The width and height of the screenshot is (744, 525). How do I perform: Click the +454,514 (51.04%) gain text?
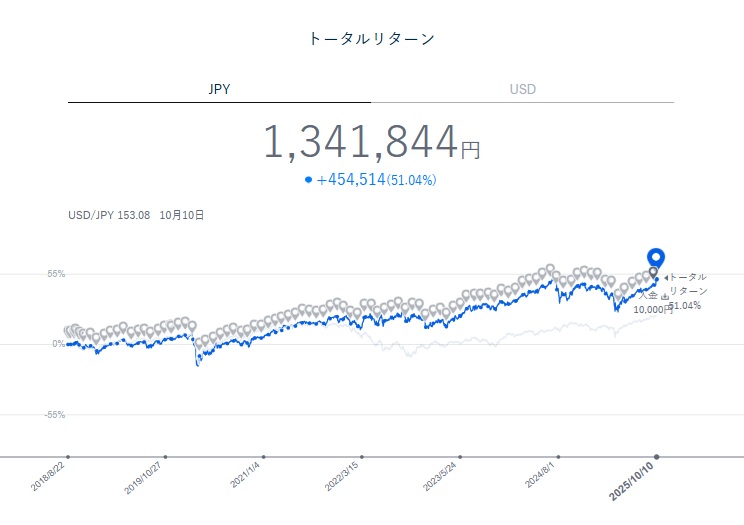click(x=376, y=180)
